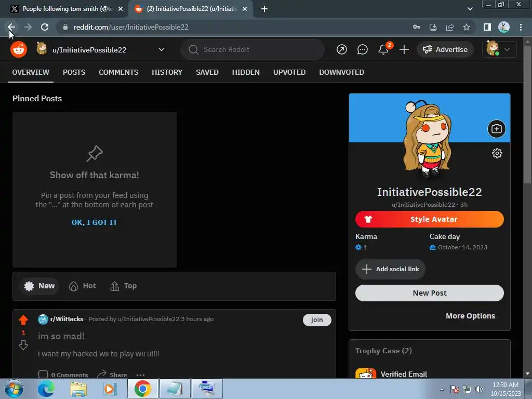Upvote the 'im so mad!' post
532x399 pixels.
(23, 320)
